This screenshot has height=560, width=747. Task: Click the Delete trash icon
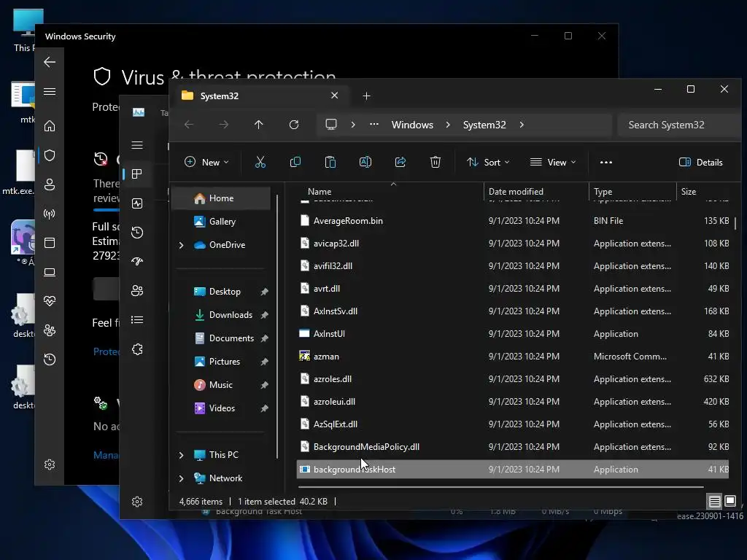coord(436,163)
